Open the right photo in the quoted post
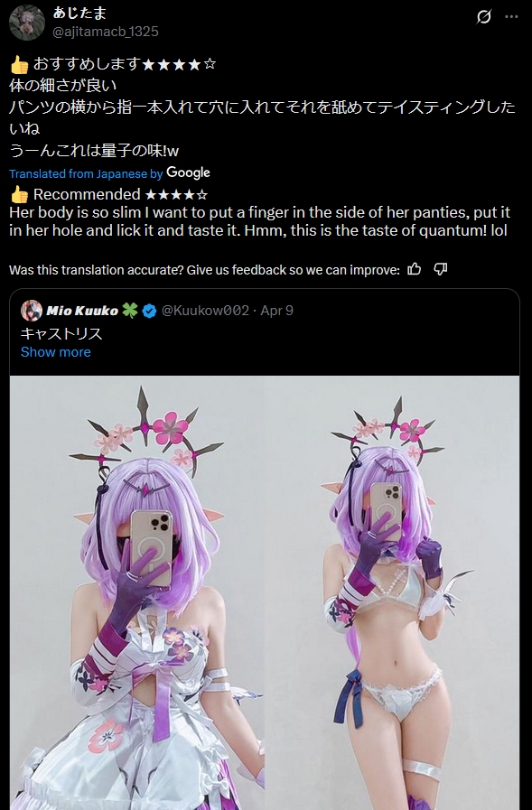532x810 pixels. [x=393, y=592]
